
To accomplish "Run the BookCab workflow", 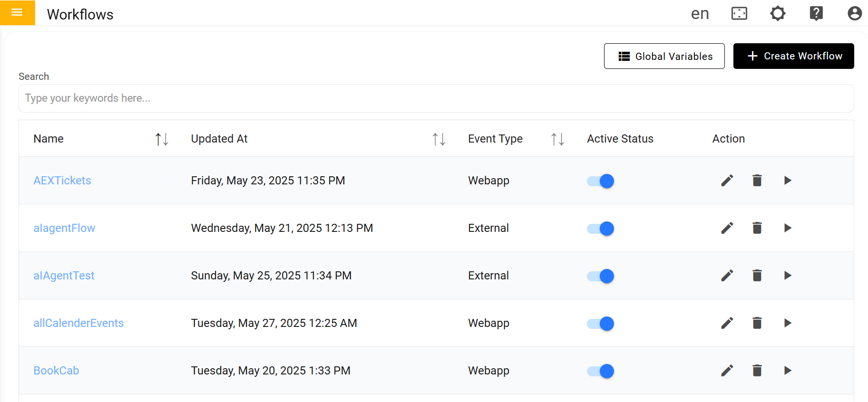I will [788, 371].
